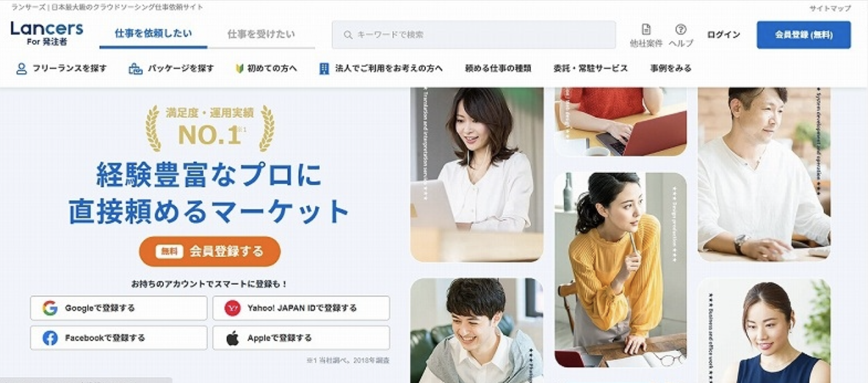Click the package icon for パッケージを探す

pos(135,69)
